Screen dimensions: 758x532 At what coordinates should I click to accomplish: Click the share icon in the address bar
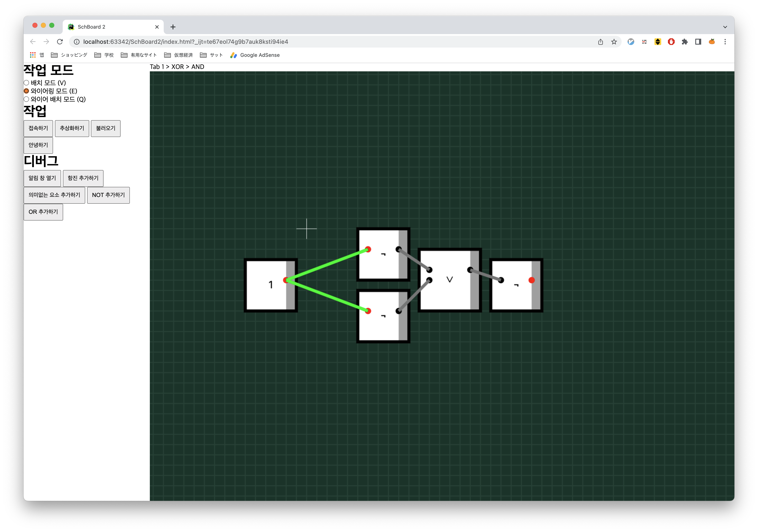point(601,42)
